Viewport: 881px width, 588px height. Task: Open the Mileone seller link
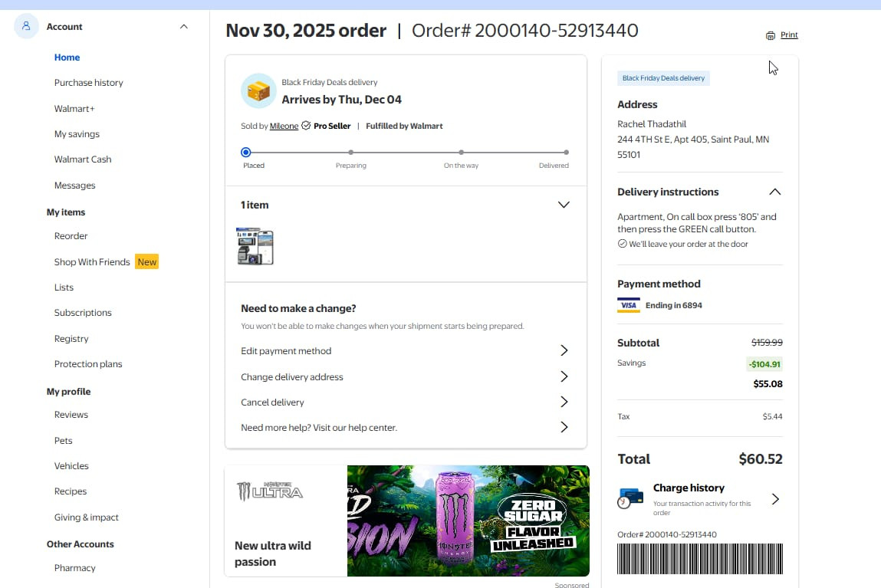284,126
